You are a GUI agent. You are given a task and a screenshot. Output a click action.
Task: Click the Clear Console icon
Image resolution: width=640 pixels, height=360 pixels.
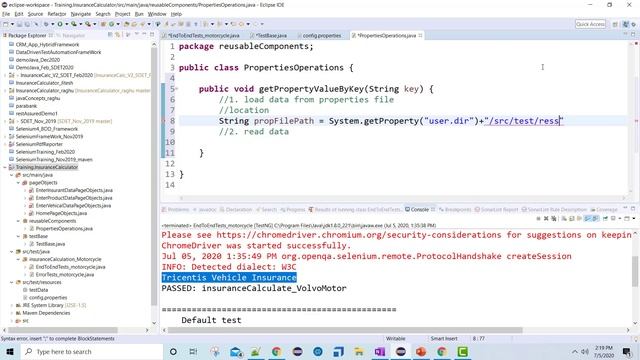tap(564, 218)
